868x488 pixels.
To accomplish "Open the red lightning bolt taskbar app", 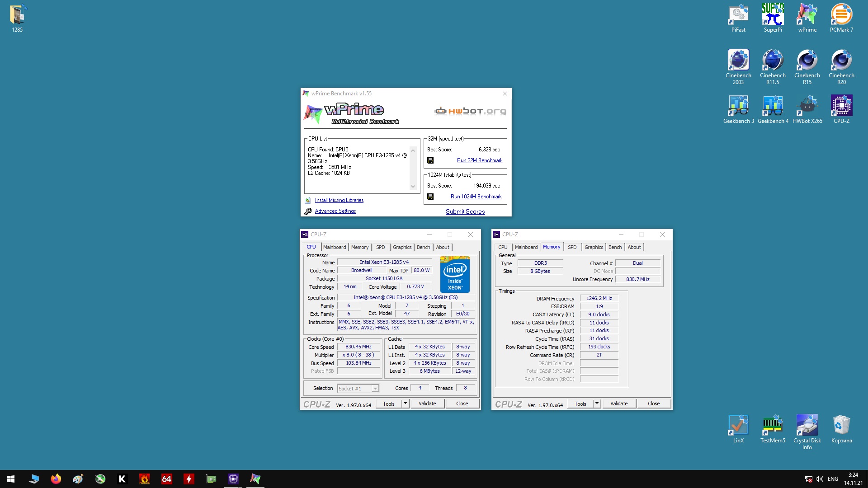I will tap(189, 479).
